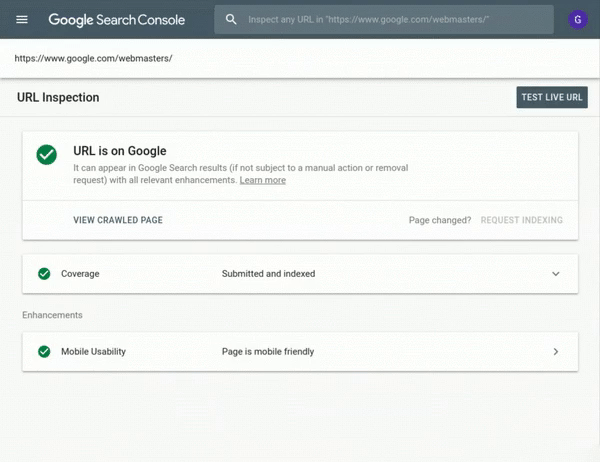
Task: Click VIEW CRAWLED PAGE
Action: pos(118,220)
